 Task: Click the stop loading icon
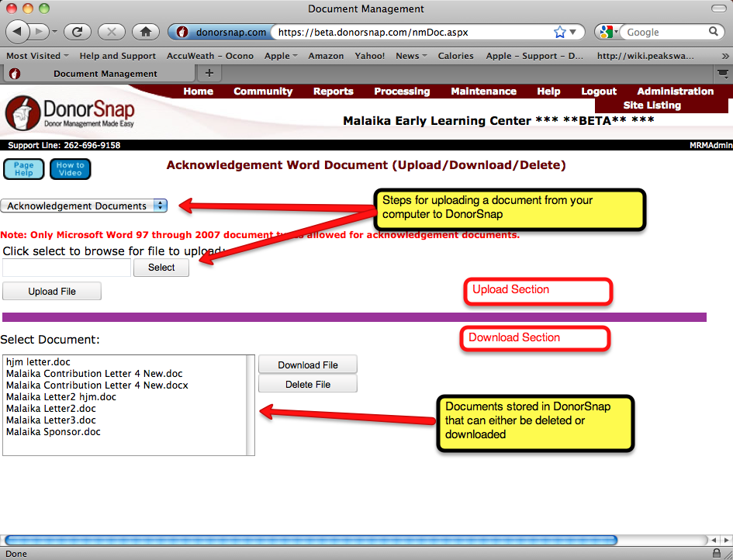(x=110, y=32)
